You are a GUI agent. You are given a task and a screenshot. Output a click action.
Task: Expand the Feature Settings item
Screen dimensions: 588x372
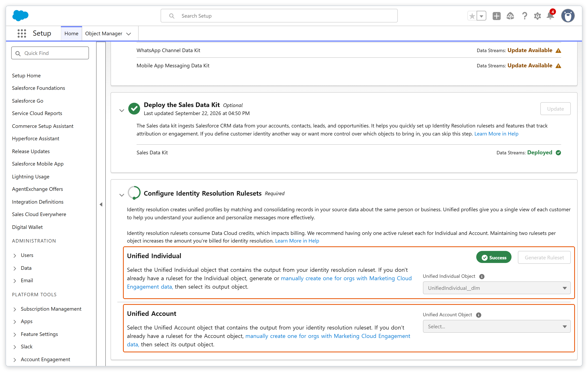[15, 335]
